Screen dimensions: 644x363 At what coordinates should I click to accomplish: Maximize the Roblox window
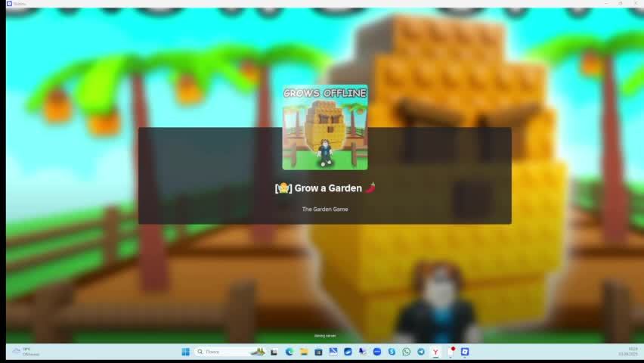[620, 3]
